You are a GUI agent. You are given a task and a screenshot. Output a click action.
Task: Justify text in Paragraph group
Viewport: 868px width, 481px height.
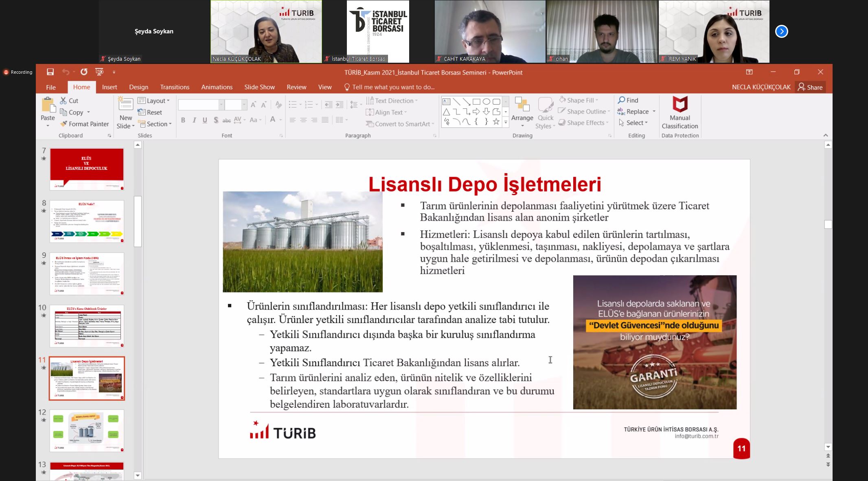click(325, 120)
